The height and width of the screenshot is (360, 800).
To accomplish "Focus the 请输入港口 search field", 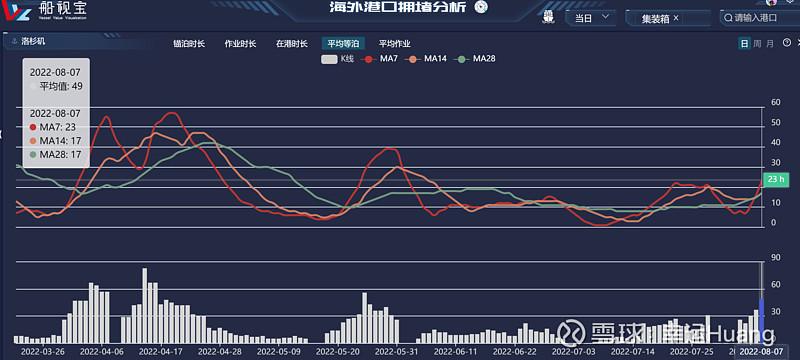I will pyautogui.click(x=760, y=18).
